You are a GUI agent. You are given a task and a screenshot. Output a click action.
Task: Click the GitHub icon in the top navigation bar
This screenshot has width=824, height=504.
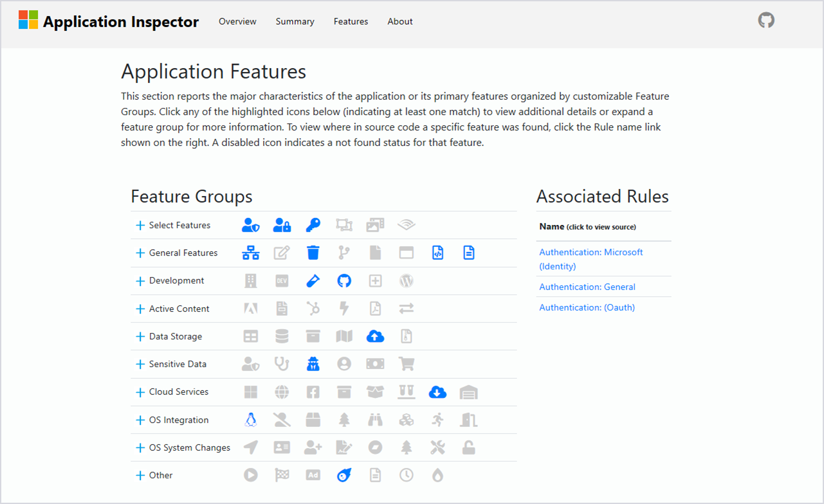pyautogui.click(x=765, y=20)
